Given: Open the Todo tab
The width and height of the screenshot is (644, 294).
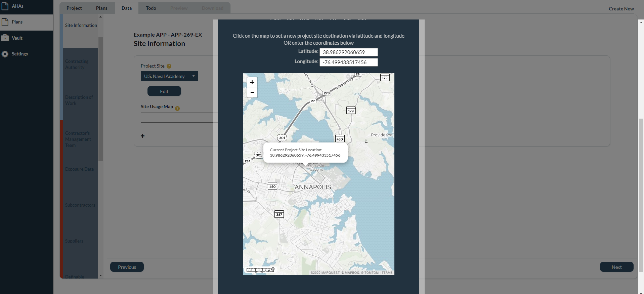Looking at the screenshot, I should pyautogui.click(x=151, y=8).
